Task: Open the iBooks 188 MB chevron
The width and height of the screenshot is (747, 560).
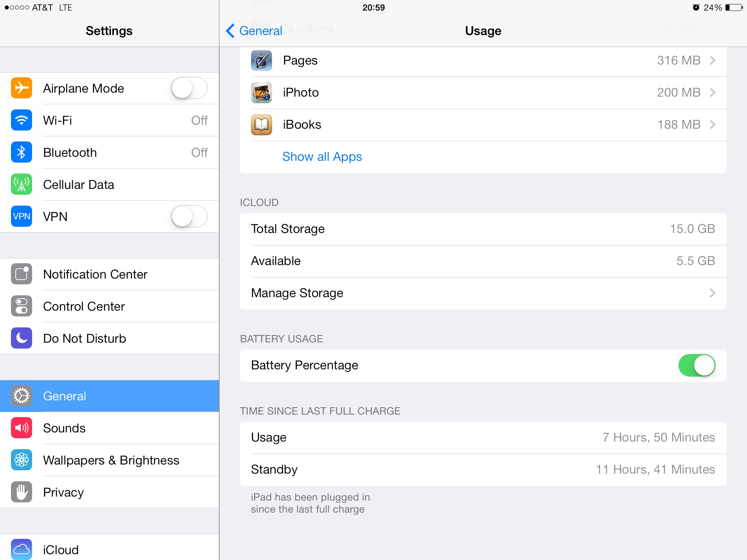Action: tap(712, 125)
